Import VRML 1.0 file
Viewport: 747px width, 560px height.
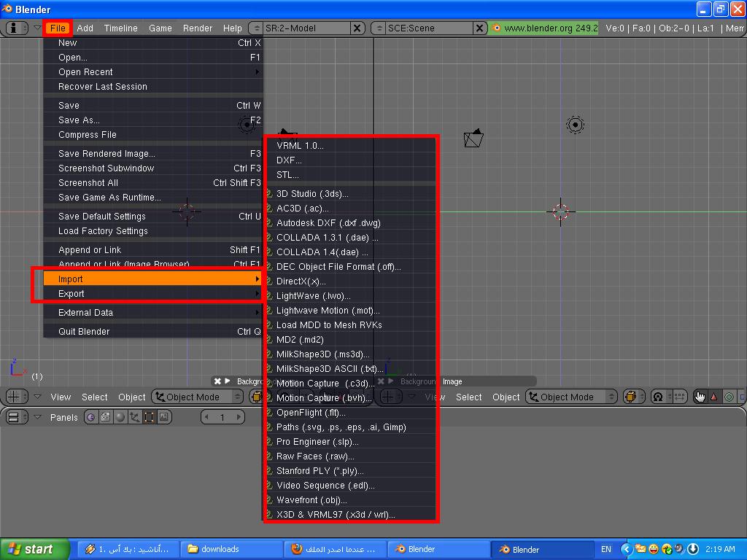[x=351, y=146]
